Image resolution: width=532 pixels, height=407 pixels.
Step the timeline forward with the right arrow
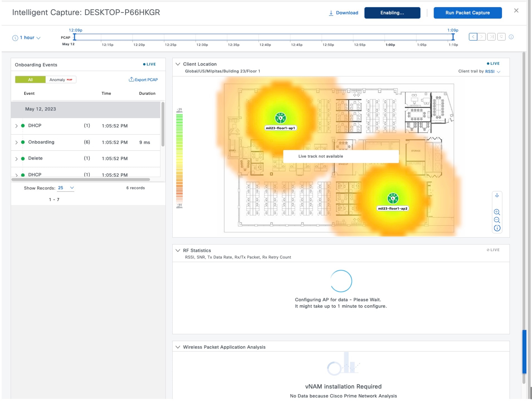pyautogui.click(x=482, y=37)
